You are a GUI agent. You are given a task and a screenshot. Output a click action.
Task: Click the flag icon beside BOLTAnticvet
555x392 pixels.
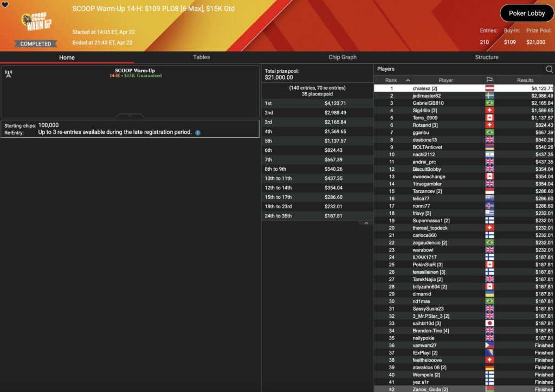(x=489, y=147)
